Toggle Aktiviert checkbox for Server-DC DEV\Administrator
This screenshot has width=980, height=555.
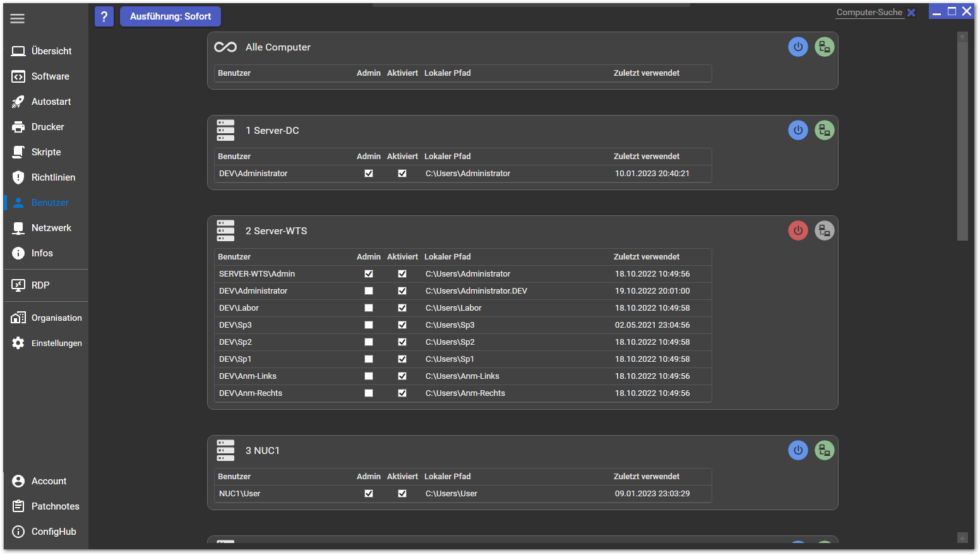click(402, 174)
